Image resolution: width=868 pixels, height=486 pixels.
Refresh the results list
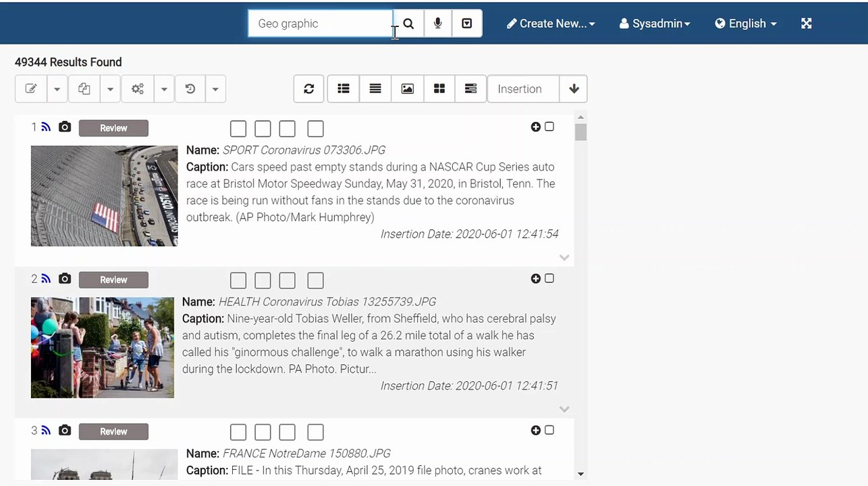coord(309,88)
